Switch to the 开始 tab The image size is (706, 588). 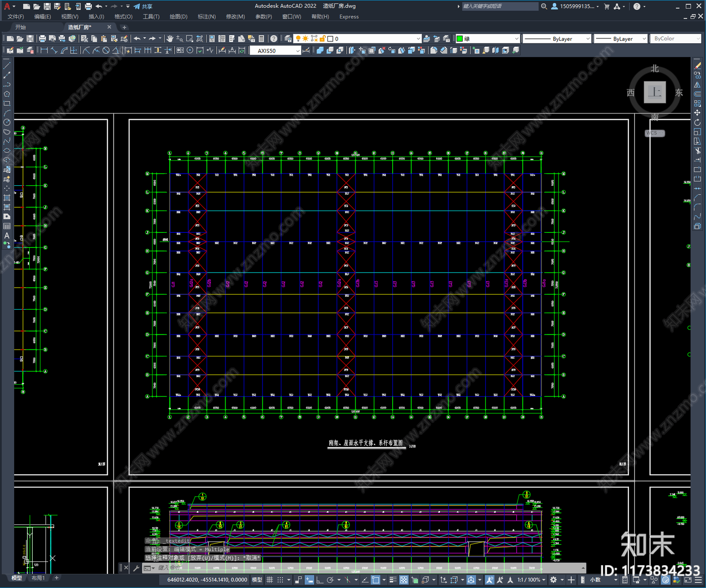click(x=21, y=27)
